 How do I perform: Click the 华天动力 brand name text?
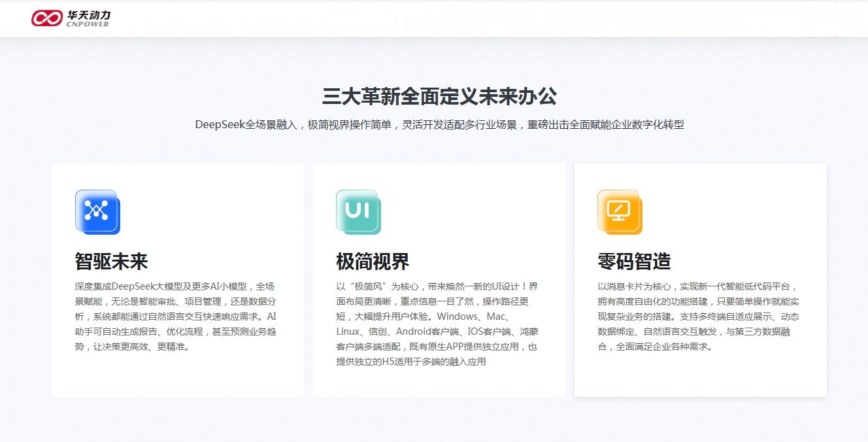pyautogui.click(x=88, y=14)
